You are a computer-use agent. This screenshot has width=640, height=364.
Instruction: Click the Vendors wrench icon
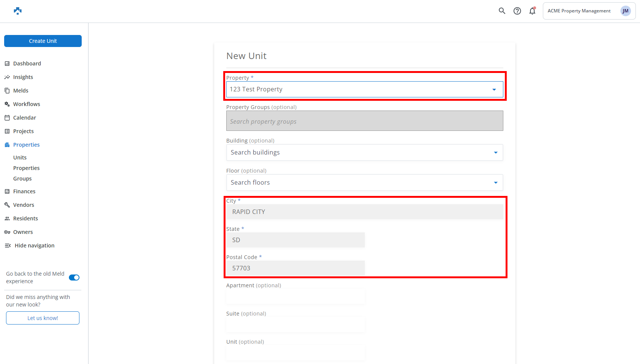(7, 205)
